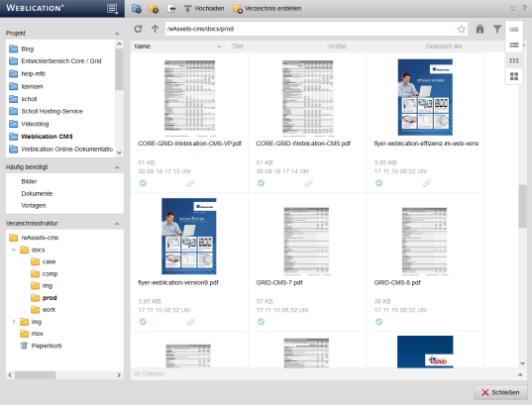Image resolution: width=532 pixels, height=405 pixels.
Task: Sort by Größe column
Action: [372, 47]
